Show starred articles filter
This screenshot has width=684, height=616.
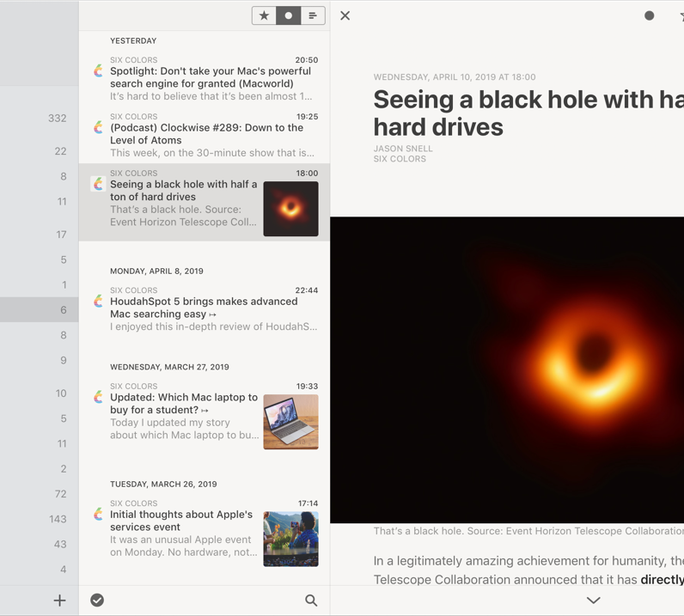tap(264, 15)
